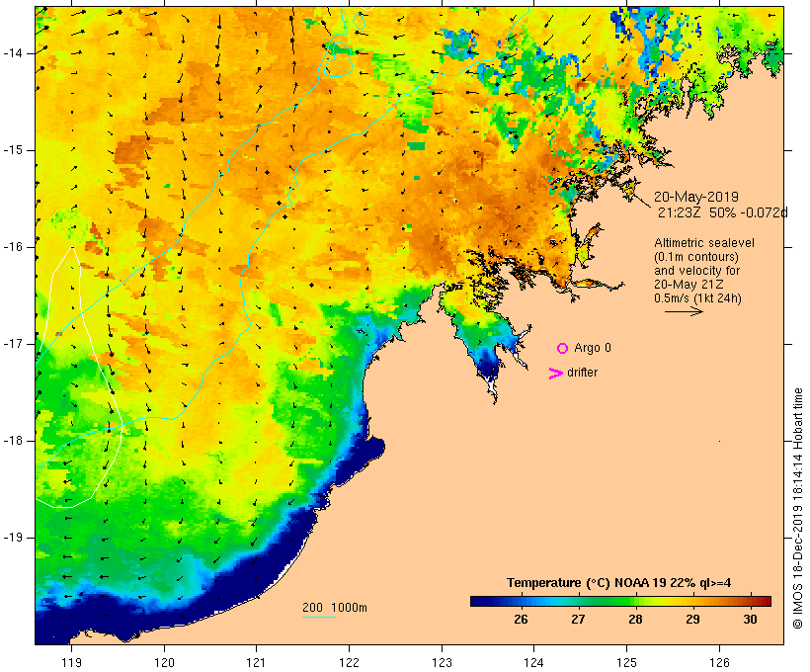Click the latitude axis label '-14'

pyautogui.click(x=13, y=53)
